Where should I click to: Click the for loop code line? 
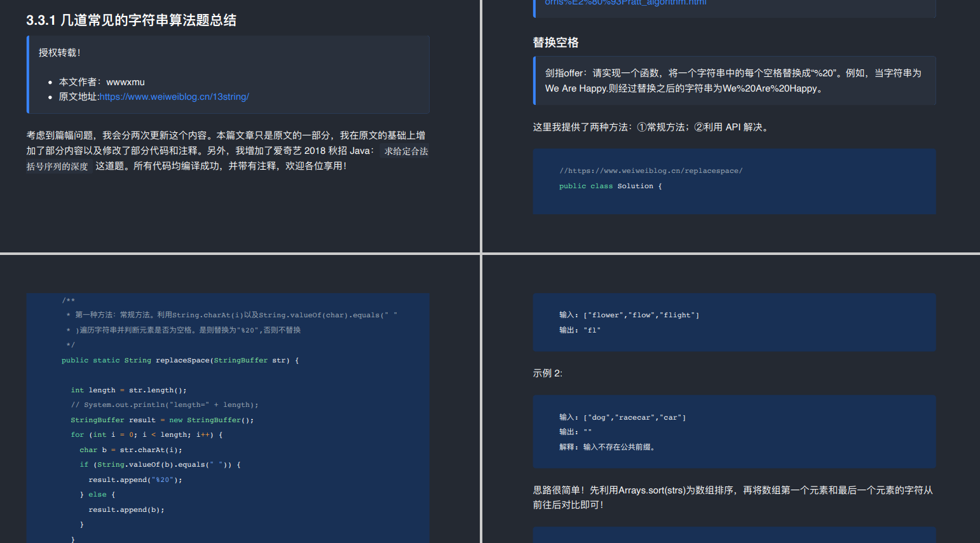click(147, 435)
